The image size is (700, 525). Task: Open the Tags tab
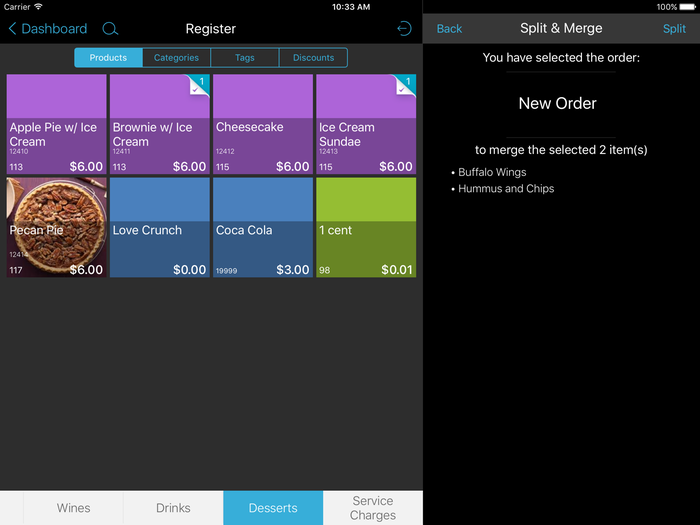click(x=245, y=58)
